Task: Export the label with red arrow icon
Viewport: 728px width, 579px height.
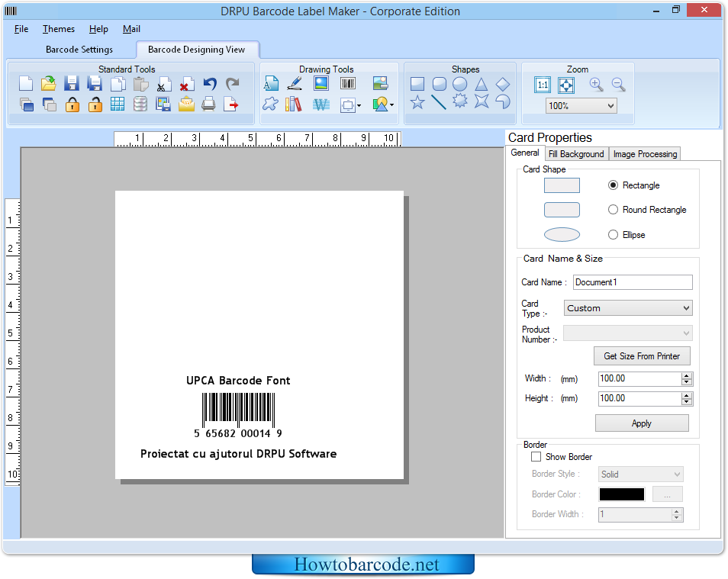Action: 230,105
